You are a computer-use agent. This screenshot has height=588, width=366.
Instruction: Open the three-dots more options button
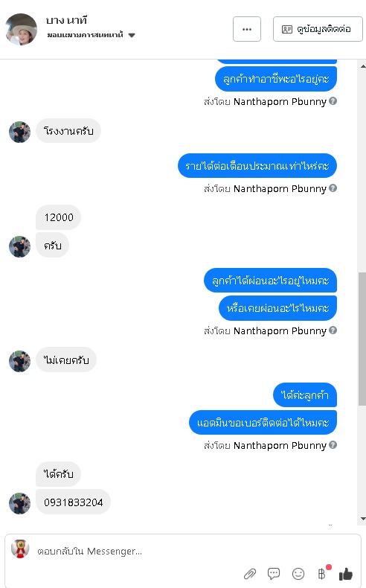tap(247, 29)
